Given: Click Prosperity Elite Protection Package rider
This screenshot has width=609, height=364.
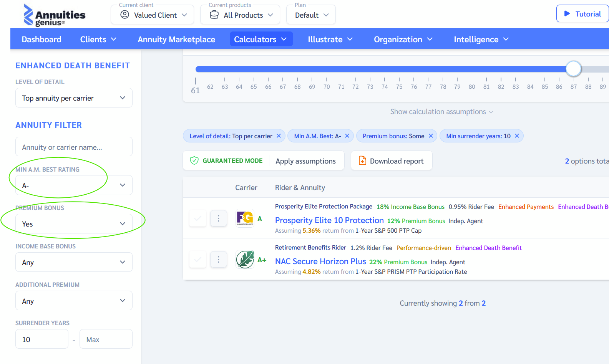Looking at the screenshot, I should click(324, 207).
